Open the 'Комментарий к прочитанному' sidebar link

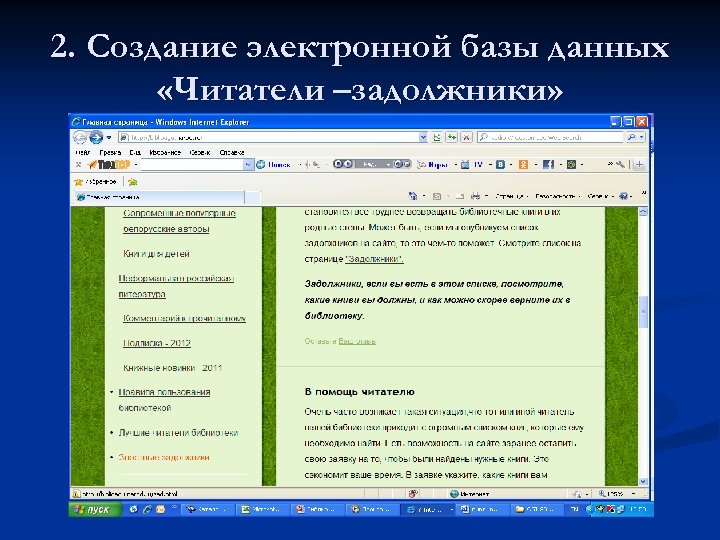click(x=184, y=318)
